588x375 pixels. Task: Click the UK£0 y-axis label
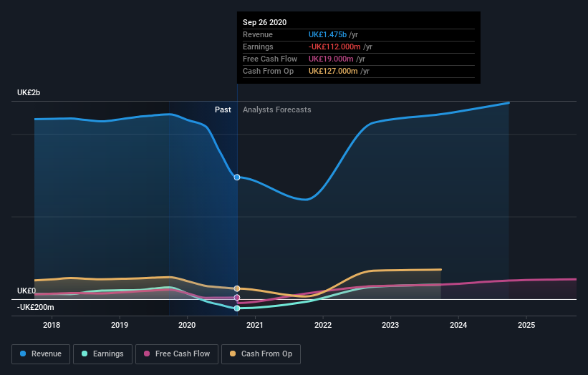point(26,291)
